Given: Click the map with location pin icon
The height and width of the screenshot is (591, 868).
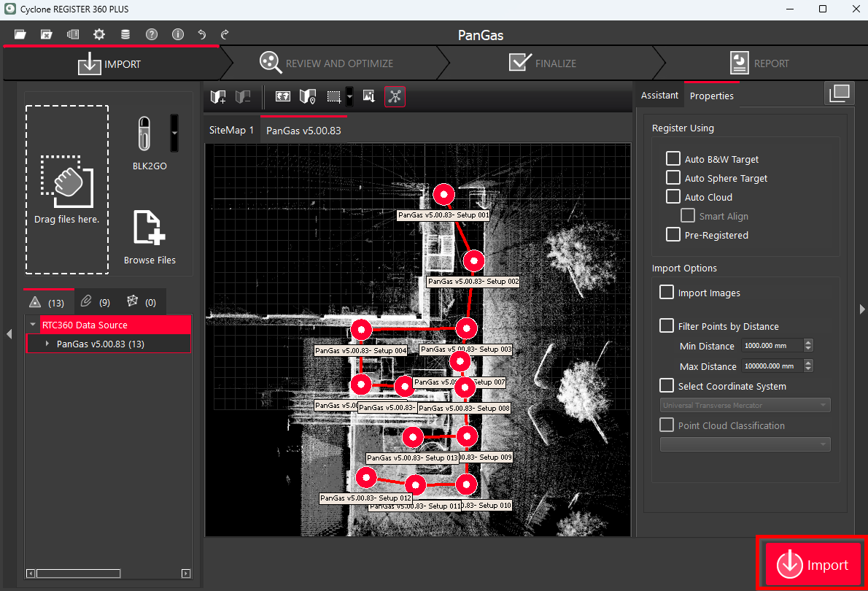Looking at the screenshot, I should [x=308, y=96].
